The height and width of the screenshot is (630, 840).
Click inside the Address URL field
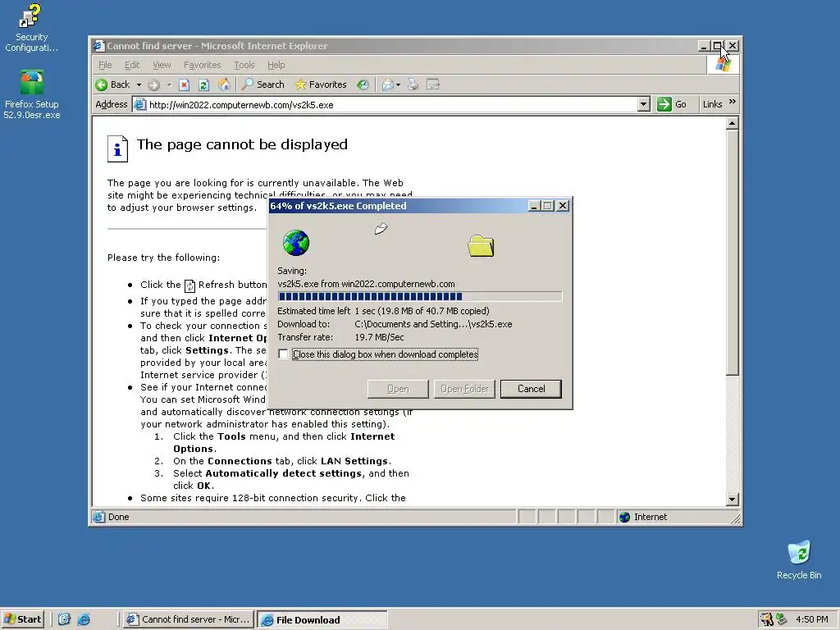tap(391, 104)
